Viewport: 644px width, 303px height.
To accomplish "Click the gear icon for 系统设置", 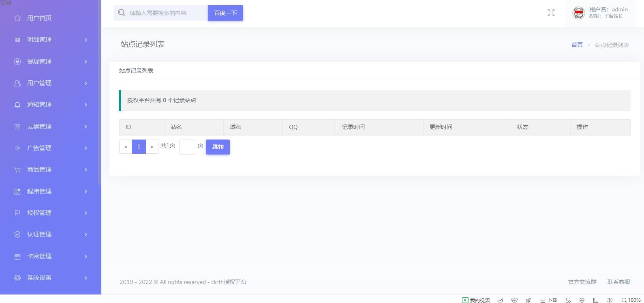I will 17,278.
